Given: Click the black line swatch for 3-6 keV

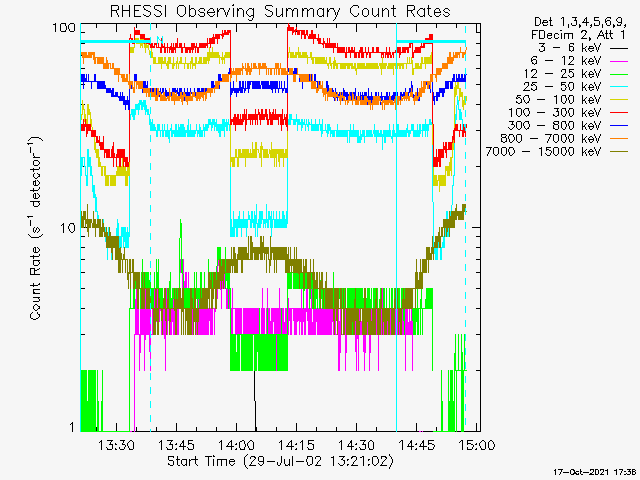Looking at the screenshot, I should 619,48.
